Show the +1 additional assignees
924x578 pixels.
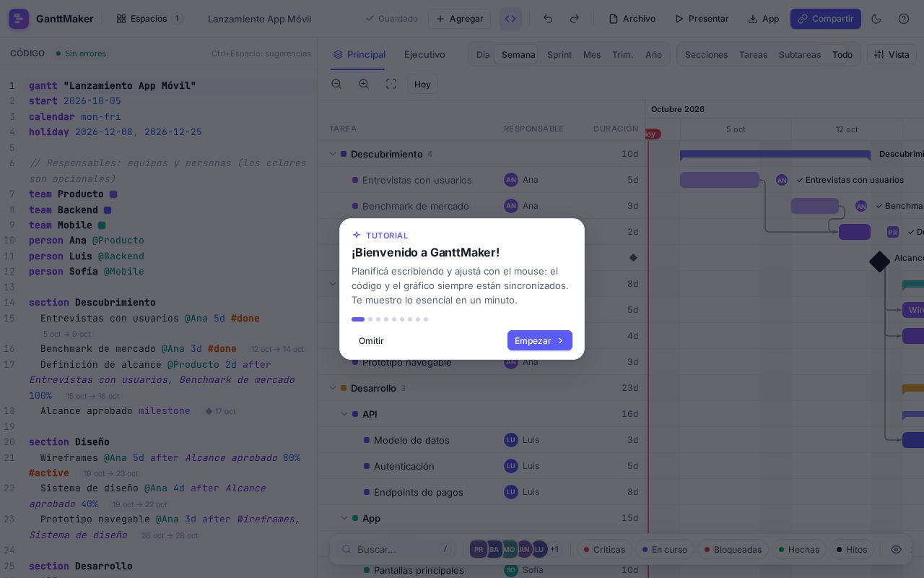point(554,549)
